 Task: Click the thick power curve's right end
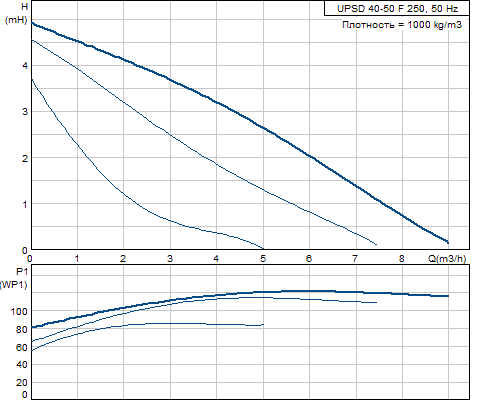click(x=448, y=296)
